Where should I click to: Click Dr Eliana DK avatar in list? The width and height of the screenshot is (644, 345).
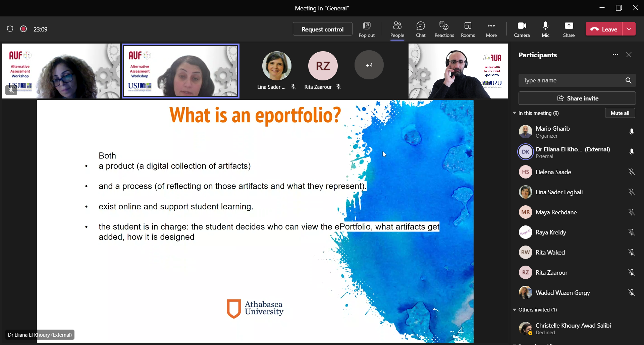click(x=525, y=152)
